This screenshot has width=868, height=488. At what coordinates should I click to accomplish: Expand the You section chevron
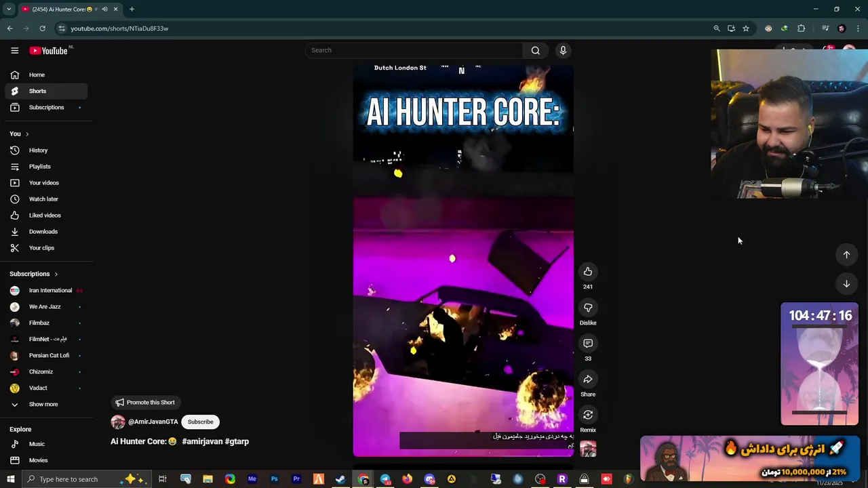[27, 134]
